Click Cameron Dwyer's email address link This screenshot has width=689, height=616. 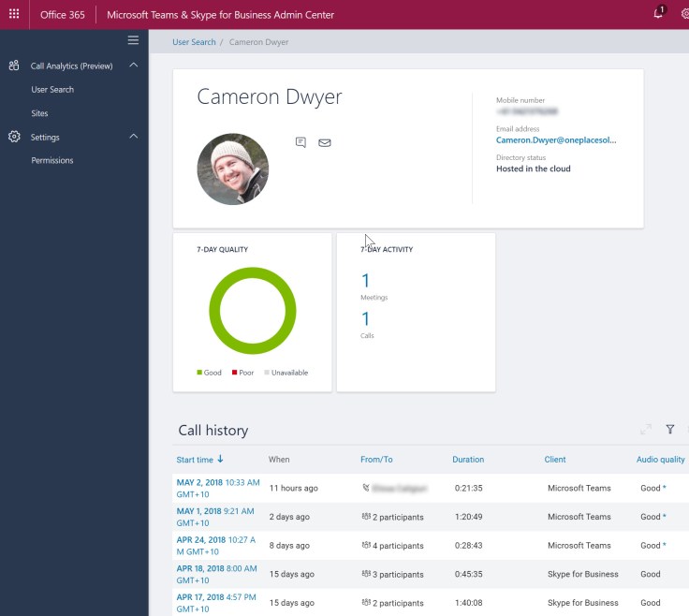556,140
